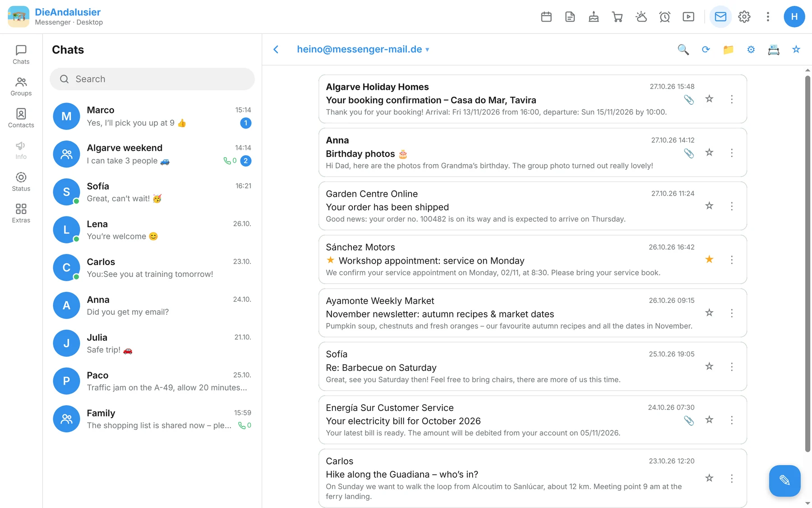Star the Garden Centre Online email
Viewport: 812px width, 508px height.
(x=709, y=206)
